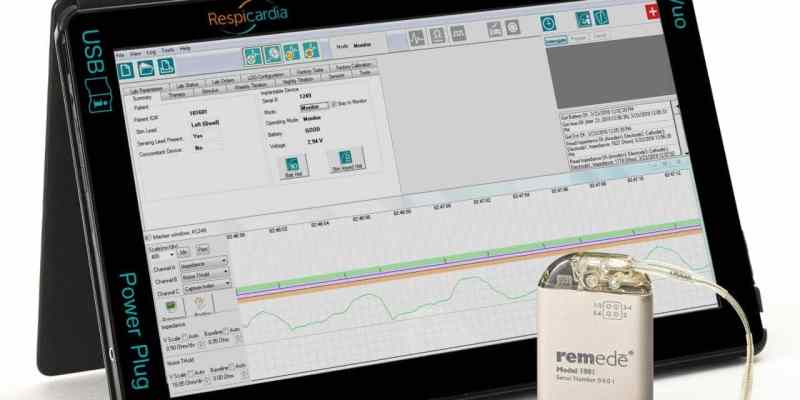This screenshot has width=800, height=400.
Task: Open the Help menu
Action: tap(185, 49)
